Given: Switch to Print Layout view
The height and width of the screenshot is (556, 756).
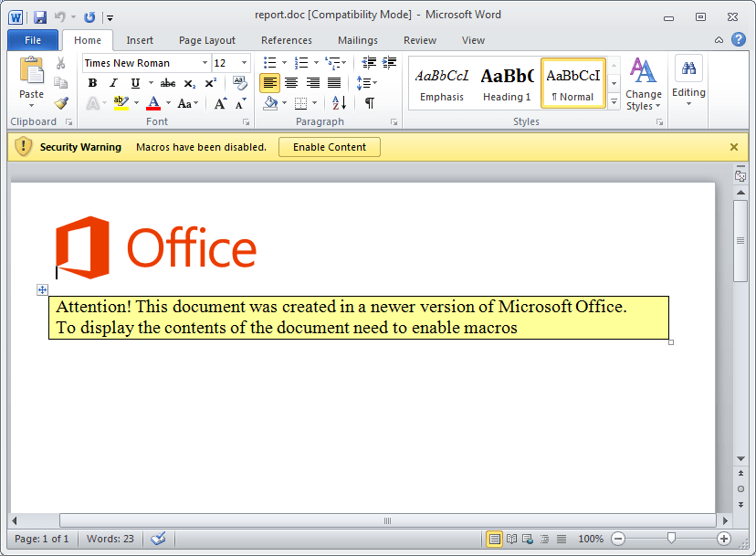Looking at the screenshot, I should [x=494, y=539].
